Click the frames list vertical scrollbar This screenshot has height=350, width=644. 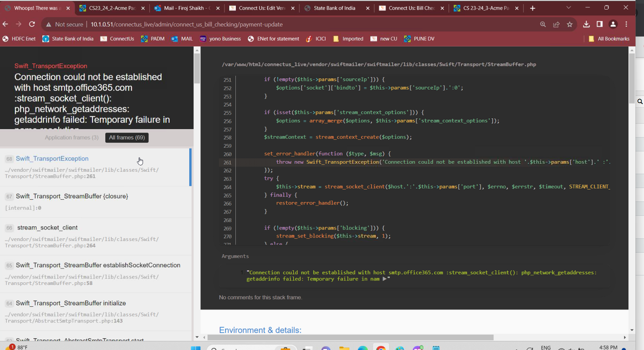coord(197,69)
